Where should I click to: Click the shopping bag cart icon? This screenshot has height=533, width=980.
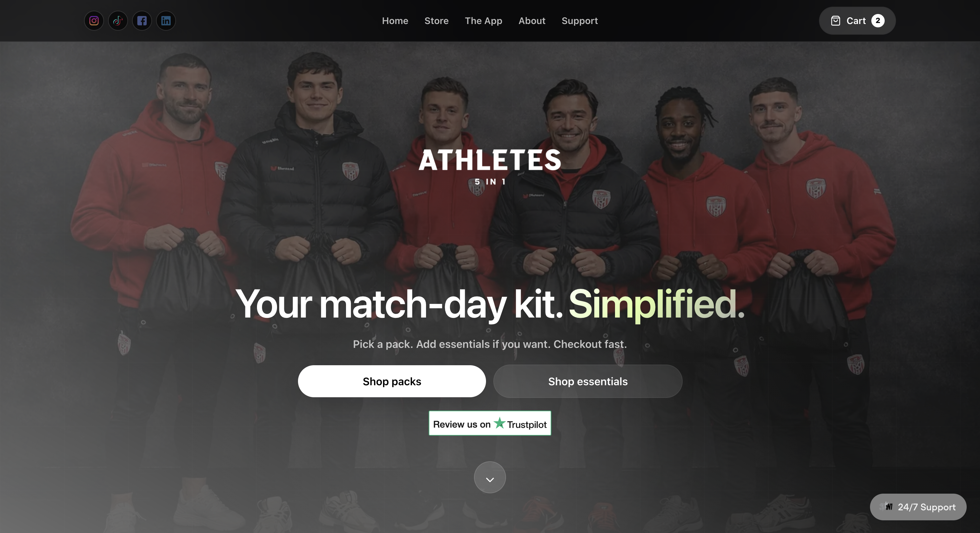point(835,21)
